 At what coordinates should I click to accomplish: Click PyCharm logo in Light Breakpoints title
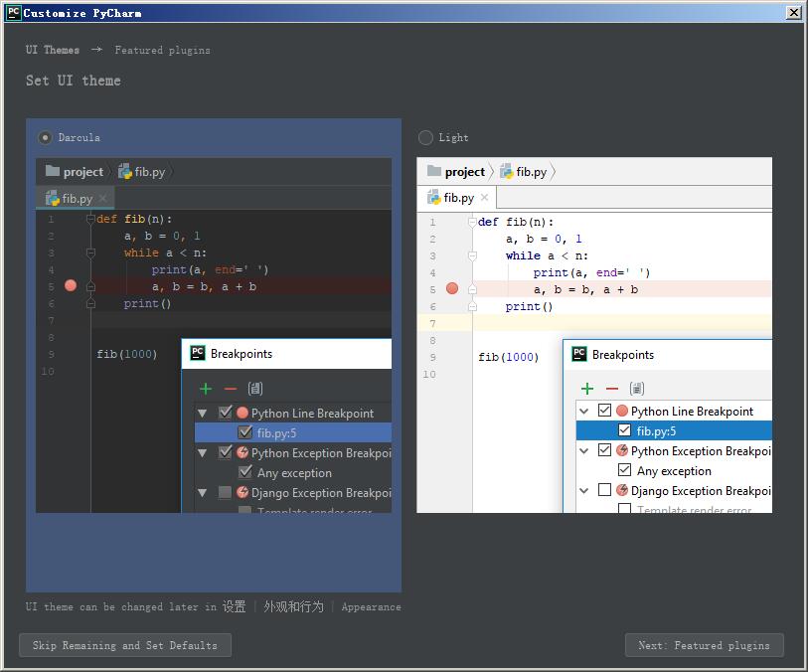[579, 354]
